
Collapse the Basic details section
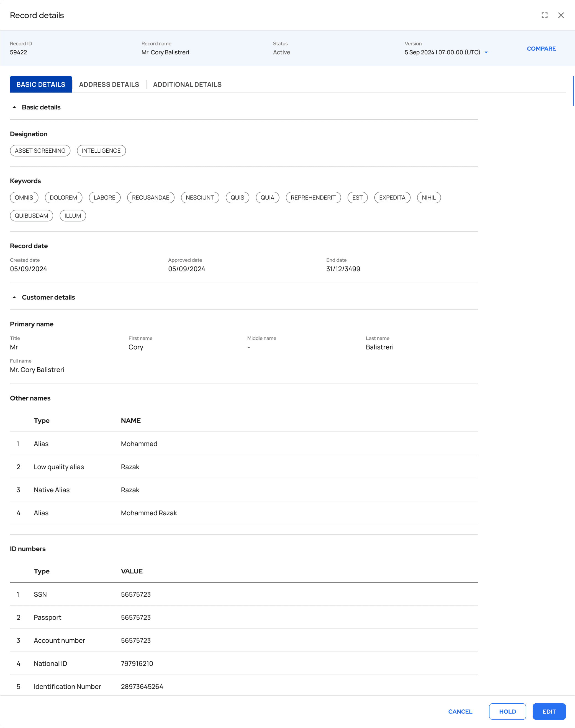click(x=14, y=107)
